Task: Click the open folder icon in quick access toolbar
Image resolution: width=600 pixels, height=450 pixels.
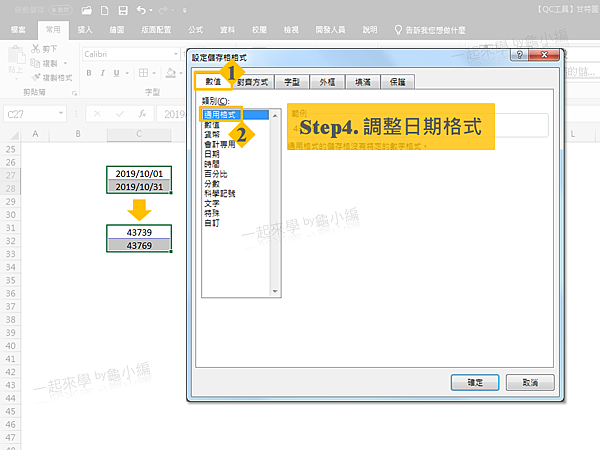Action: pyautogui.click(x=87, y=10)
